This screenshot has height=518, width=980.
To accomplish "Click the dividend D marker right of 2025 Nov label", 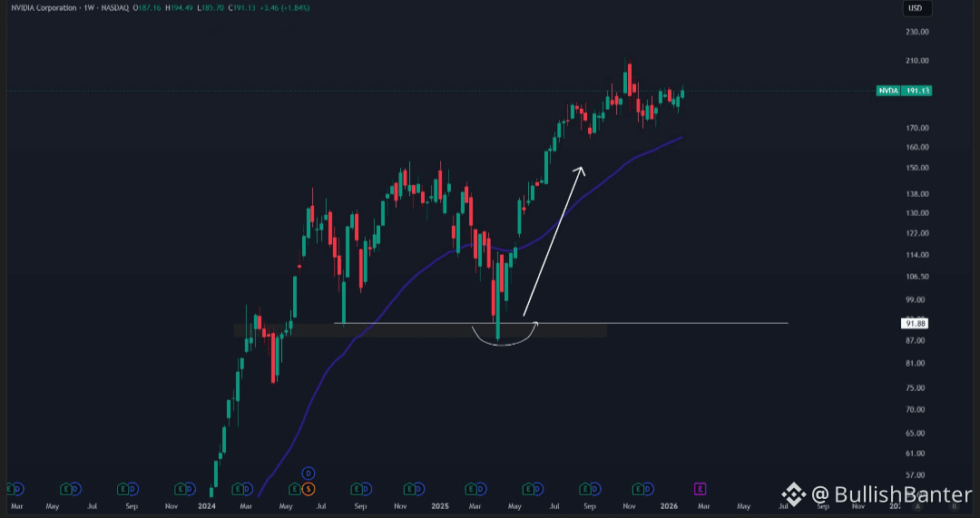I will pyautogui.click(x=648, y=489).
